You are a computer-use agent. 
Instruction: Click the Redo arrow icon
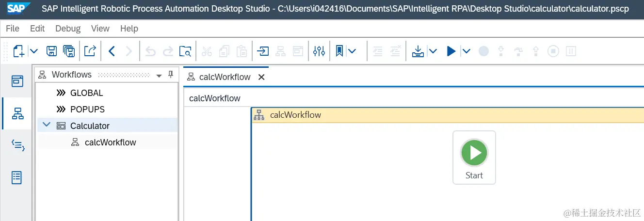[x=168, y=51]
